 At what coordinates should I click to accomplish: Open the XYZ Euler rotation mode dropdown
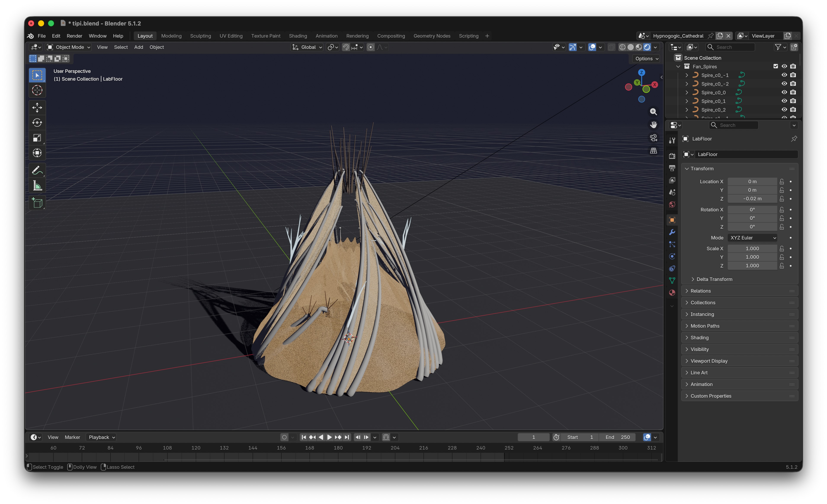pyautogui.click(x=752, y=238)
